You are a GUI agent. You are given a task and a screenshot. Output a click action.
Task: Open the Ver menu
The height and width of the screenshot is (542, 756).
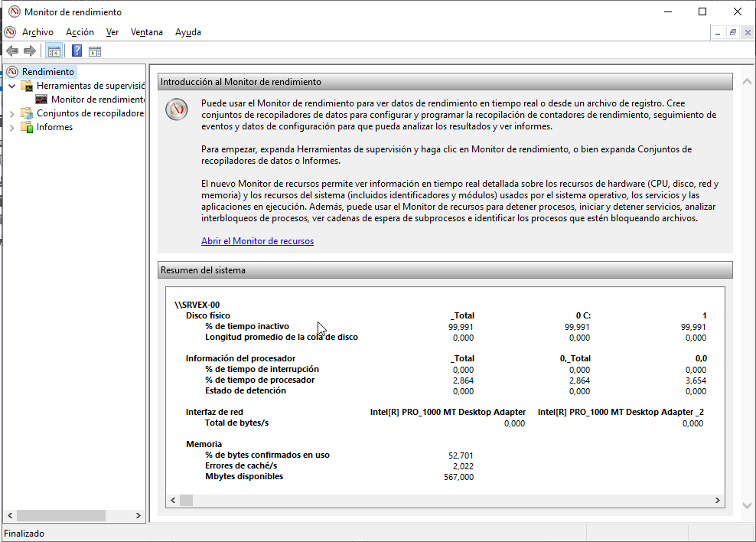click(112, 32)
